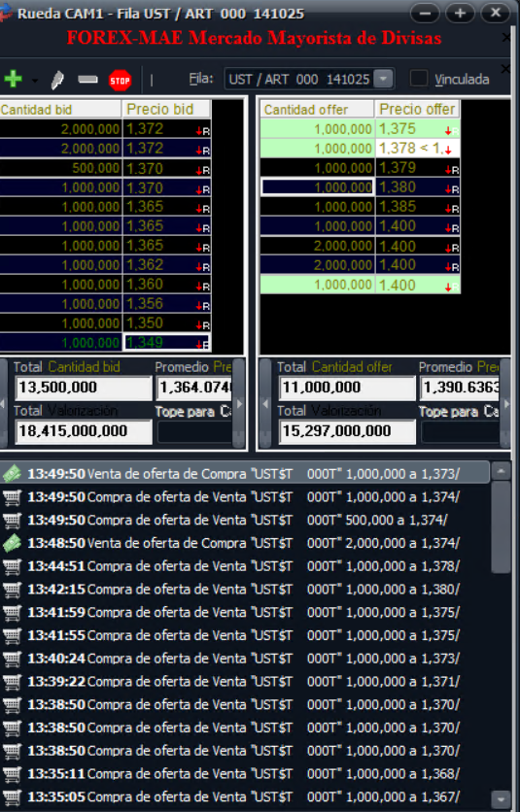This screenshot has height=812, width=520.
Task: Click the cart icon on the 13:35:05 trade
Action: click(x=12, y=797)
